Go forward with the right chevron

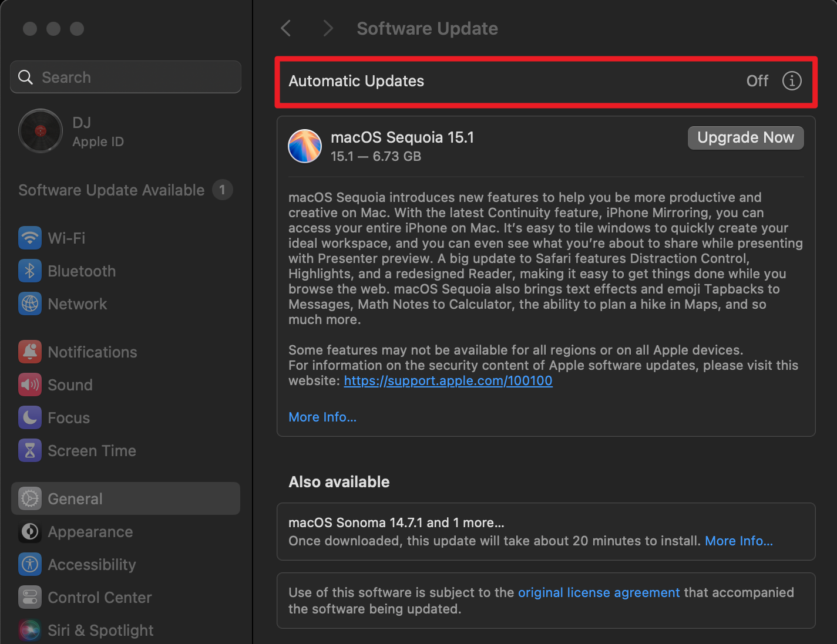(x=328, y=28)
